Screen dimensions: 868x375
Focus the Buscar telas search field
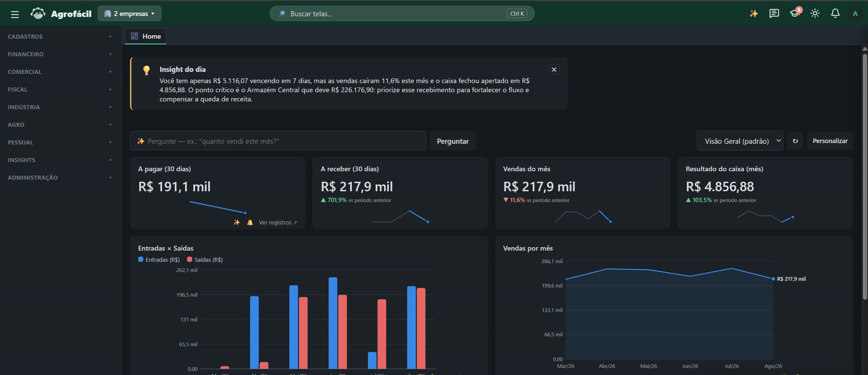[x=402, y=14]
